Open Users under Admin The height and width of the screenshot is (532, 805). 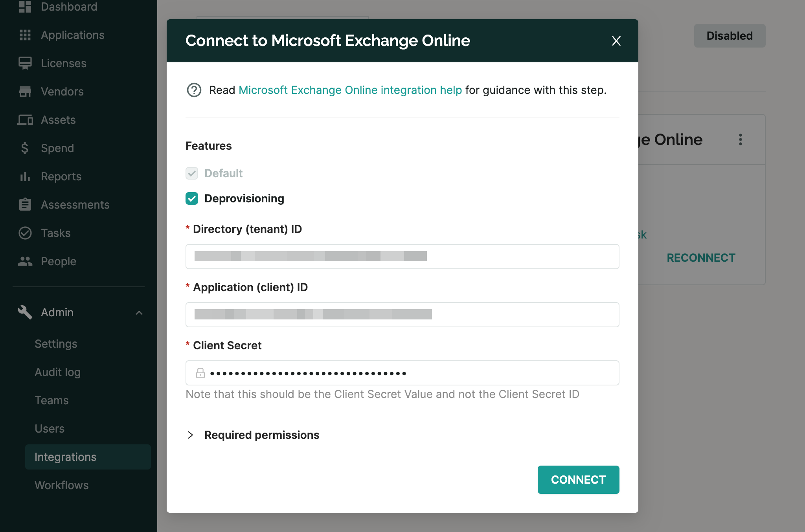click(x=50, y=429)
